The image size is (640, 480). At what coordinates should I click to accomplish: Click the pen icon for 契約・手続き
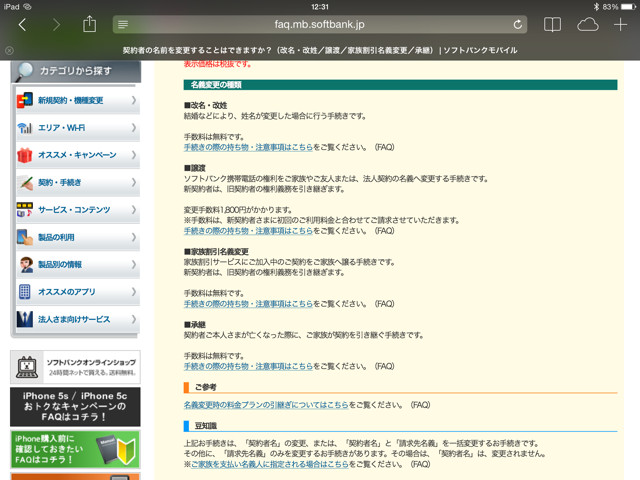click(x=25, y=182)
